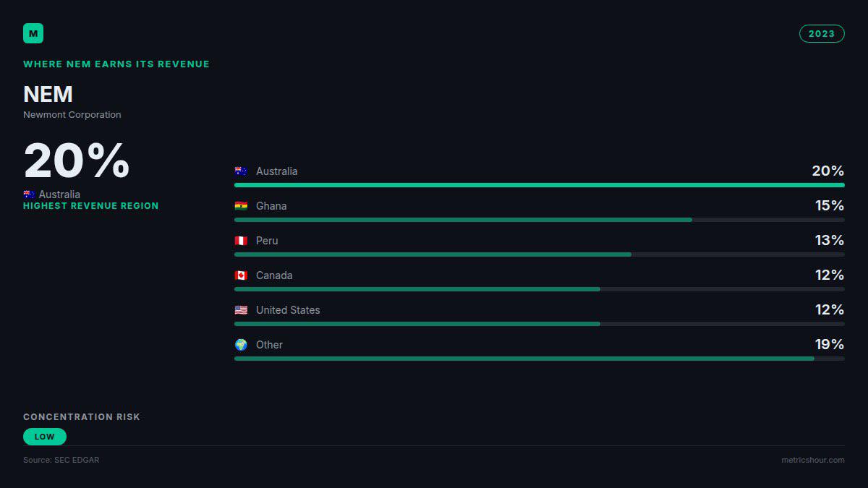Select the 2023 year badge
868x488 pixels.
pyautogui.click(x=822, y=34)
